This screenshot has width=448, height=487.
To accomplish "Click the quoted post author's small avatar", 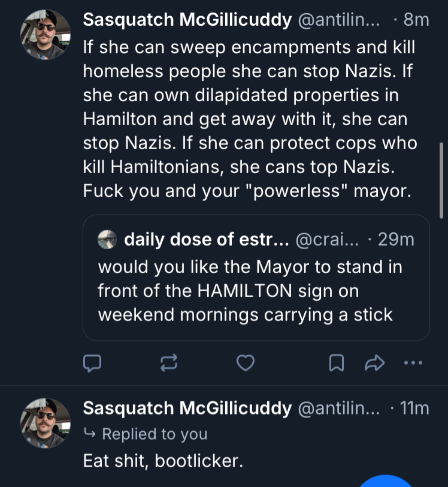I will pos(108,240).
